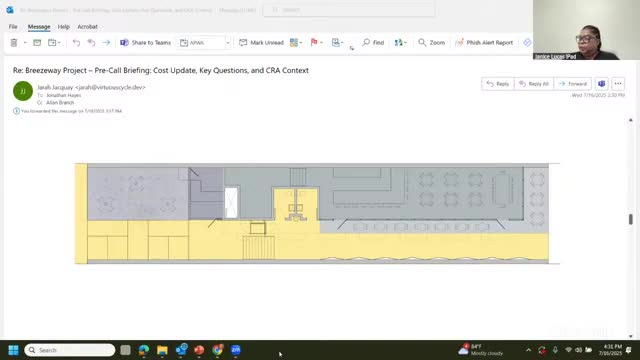The image size is (640, 360).
Task: Mark this message as Unread
Action: pos(261,42)
